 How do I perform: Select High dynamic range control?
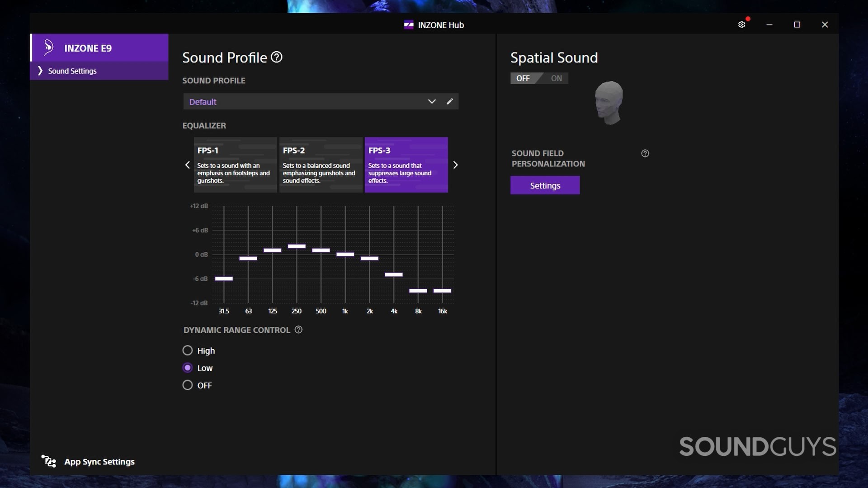click(188, 351)
